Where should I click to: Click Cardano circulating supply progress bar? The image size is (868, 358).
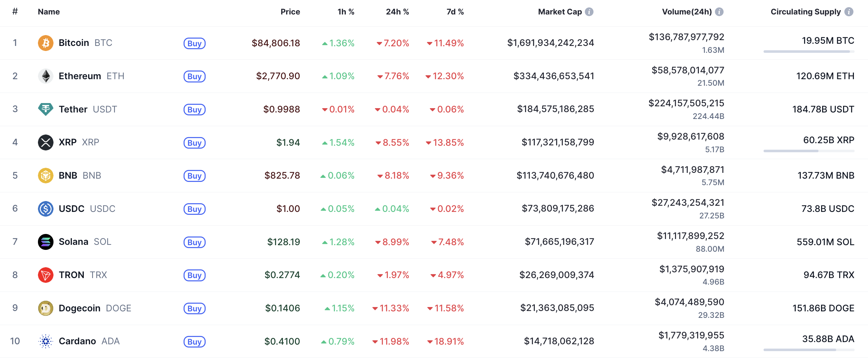pyautogui.click(x=809, y=350)
